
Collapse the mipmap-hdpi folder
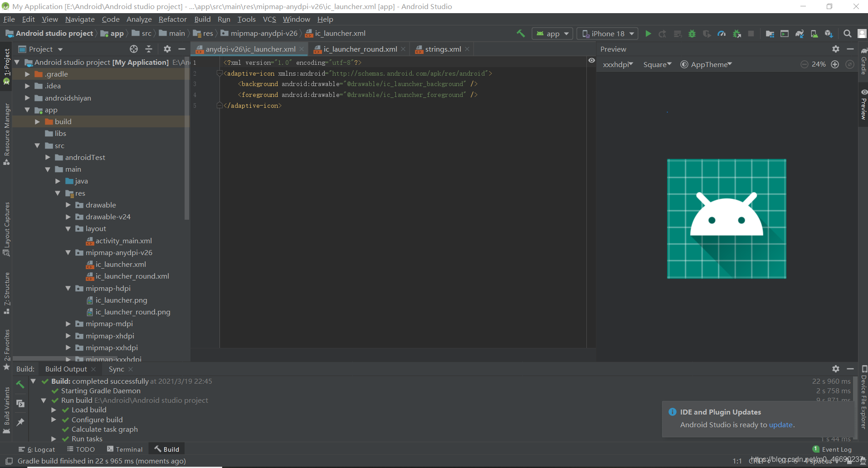coord(68,288)
